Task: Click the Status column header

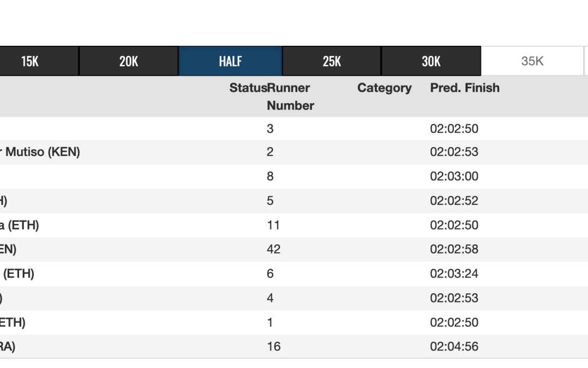Action: tap(248, 88)
